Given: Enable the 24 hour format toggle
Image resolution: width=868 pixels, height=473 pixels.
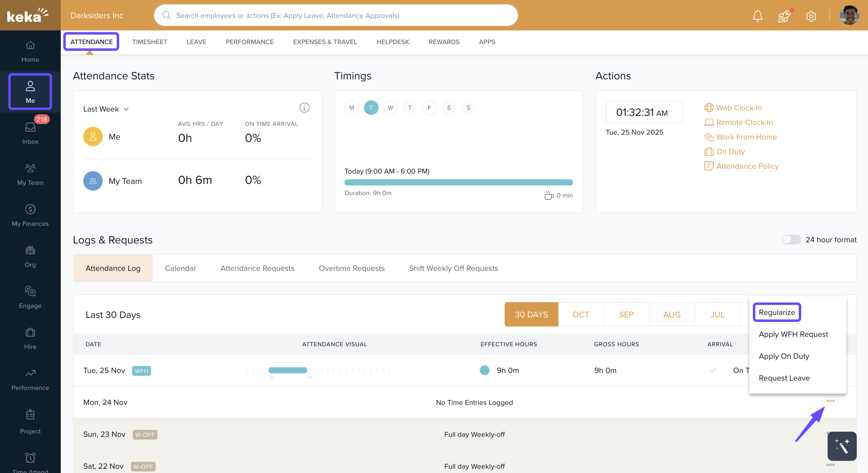Looking at the screenshot, I should 791,239.
